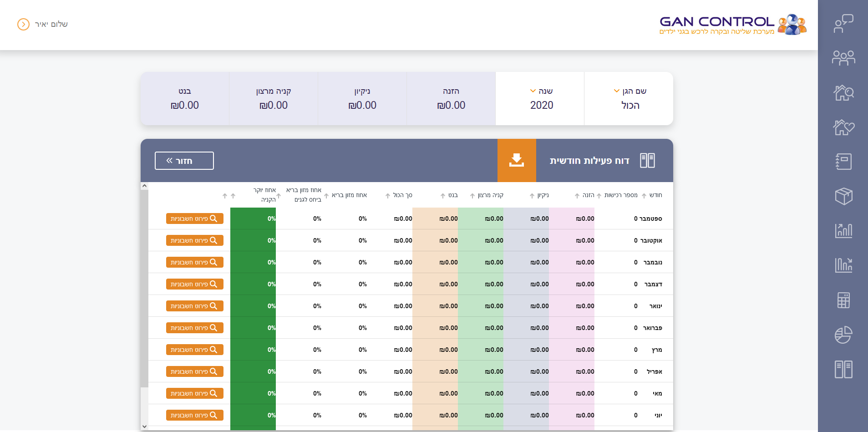Select the אוקטובר month cell
This screenshot has height=432, width=868.
pos(651,240)
